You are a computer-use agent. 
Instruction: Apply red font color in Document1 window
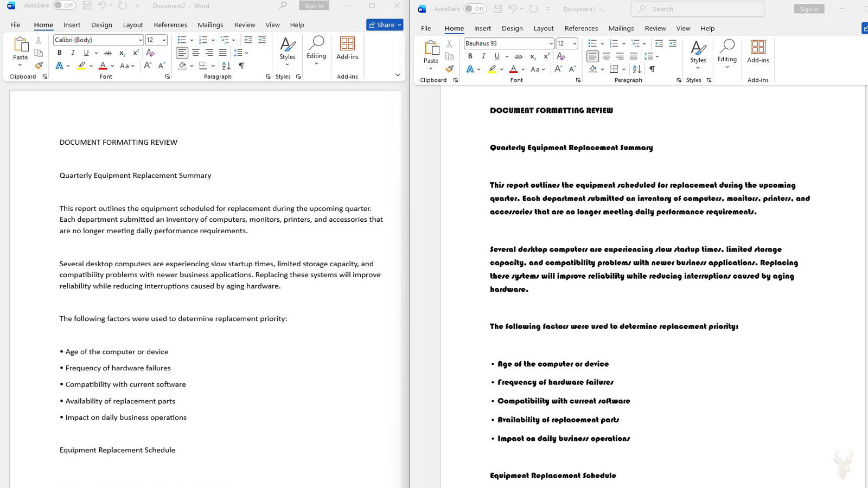[x=513, y=69]
